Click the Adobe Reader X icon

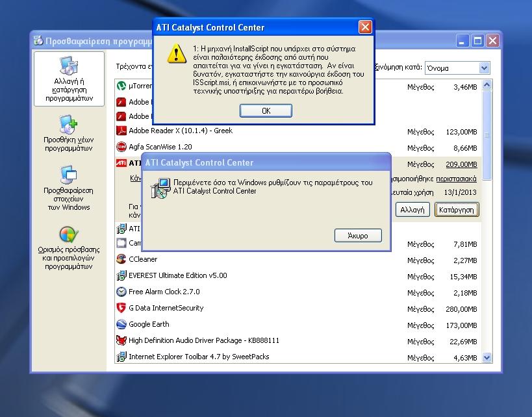(x=121, y=131)
